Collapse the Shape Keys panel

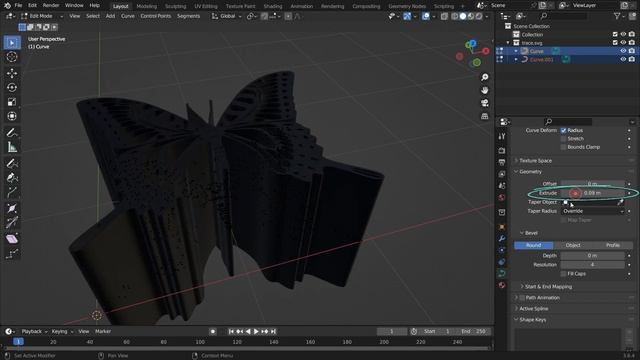tap(532, 320)
